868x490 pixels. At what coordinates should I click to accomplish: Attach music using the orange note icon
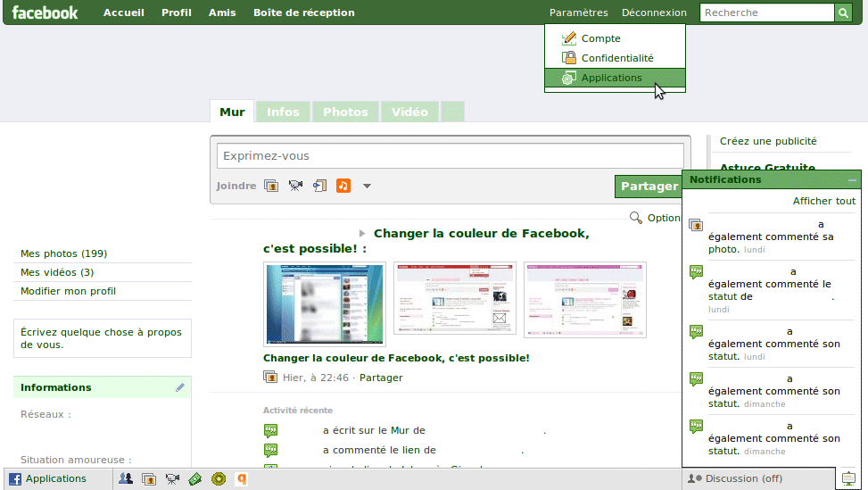click(343, 186)
